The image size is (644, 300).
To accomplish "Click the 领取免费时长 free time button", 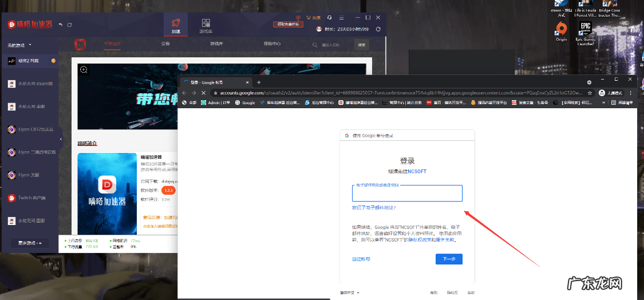I will click(289, 24).
